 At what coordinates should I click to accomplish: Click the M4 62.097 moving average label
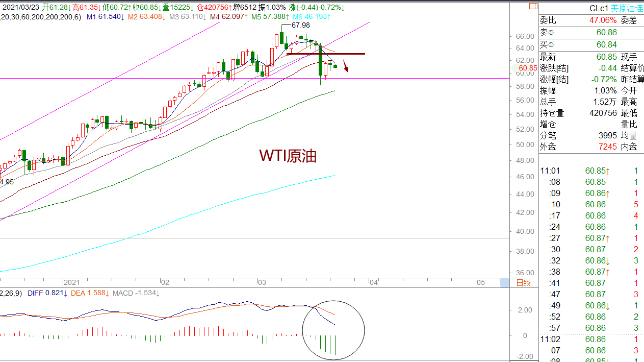pyautogui.click(x=229, y=17)
